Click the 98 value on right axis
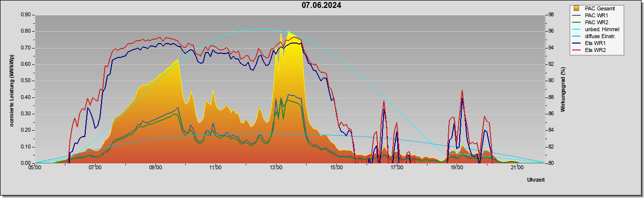 pyautogui.click(x=551, y=15)
